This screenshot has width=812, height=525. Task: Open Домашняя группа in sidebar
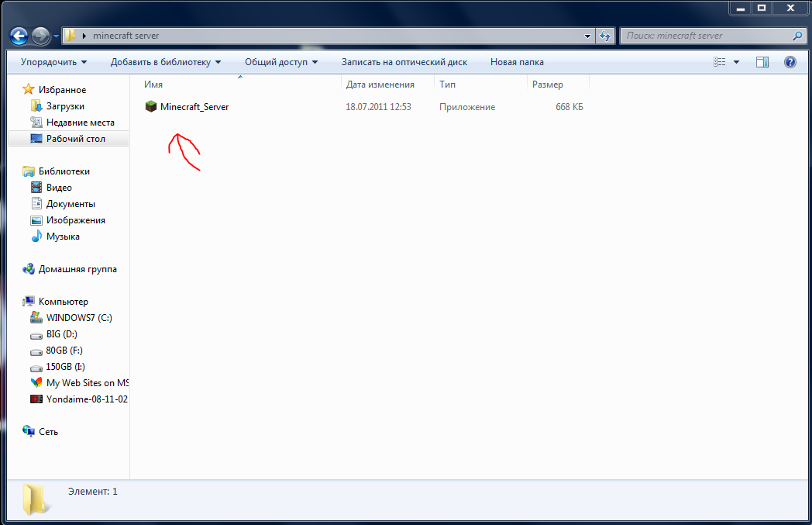[77, 269]
